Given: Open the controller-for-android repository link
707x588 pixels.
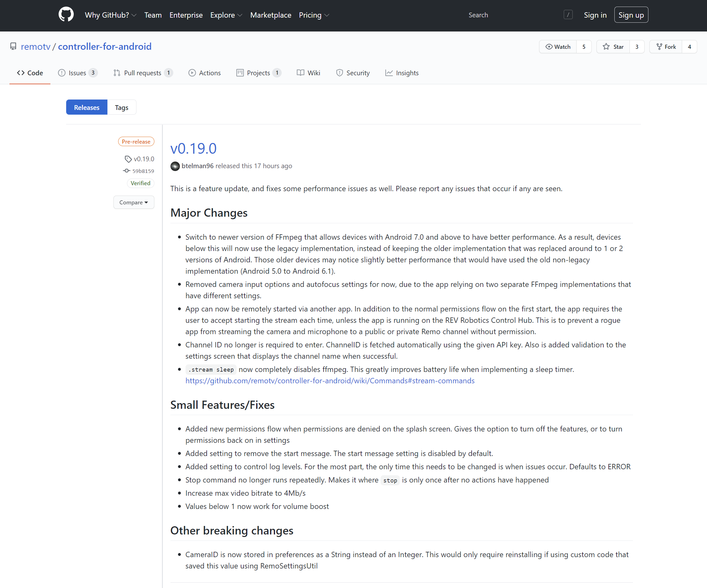Looking at the screenshot, I should click(x=105, y=46).
